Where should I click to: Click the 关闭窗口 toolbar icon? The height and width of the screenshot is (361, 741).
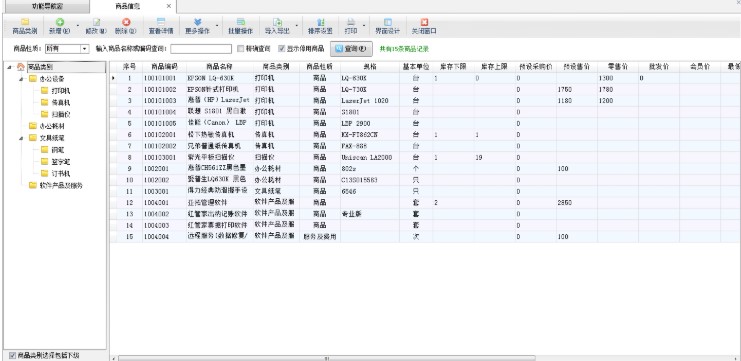[x=424, y=22]
